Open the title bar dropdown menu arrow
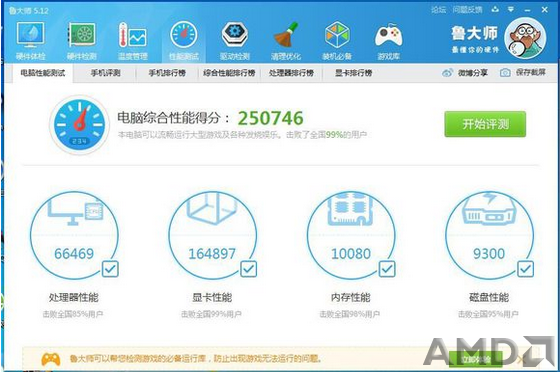Viewport: 560px width, 372px height. pos(511,10)
